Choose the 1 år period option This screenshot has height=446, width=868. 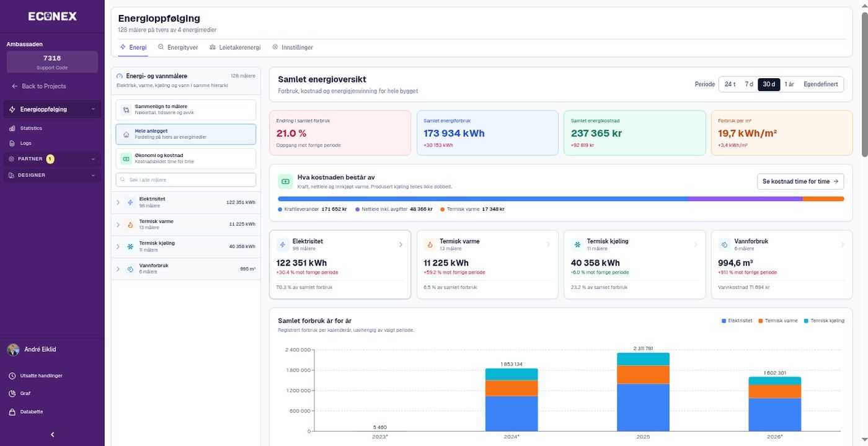tap(789, 84)
